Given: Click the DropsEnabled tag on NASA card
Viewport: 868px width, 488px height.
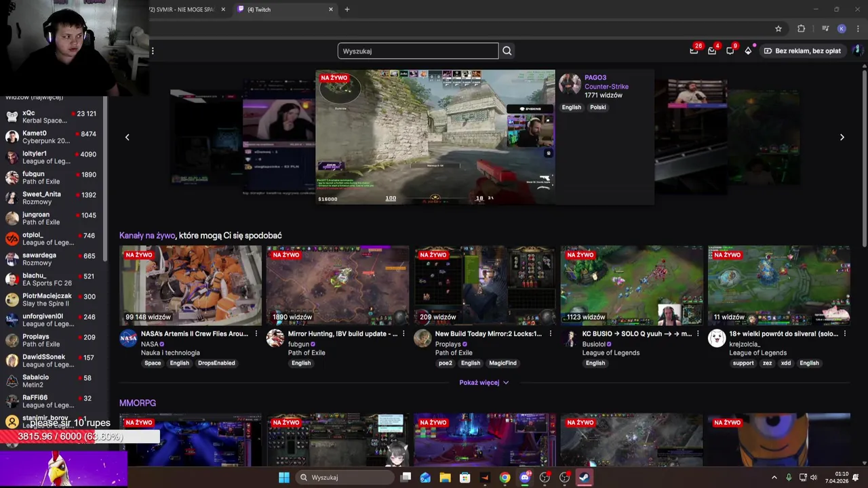Looking at the screenshot, I should 216,363.
